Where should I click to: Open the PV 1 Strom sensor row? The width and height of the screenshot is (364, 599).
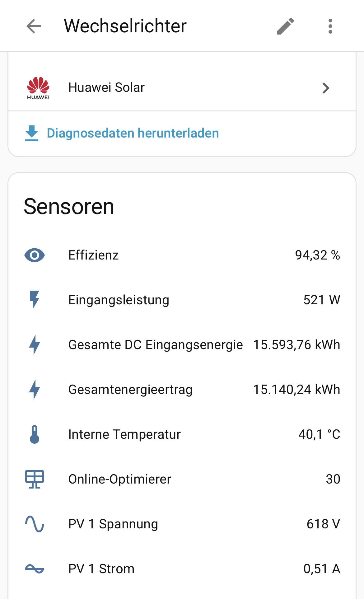pos(101,569)
